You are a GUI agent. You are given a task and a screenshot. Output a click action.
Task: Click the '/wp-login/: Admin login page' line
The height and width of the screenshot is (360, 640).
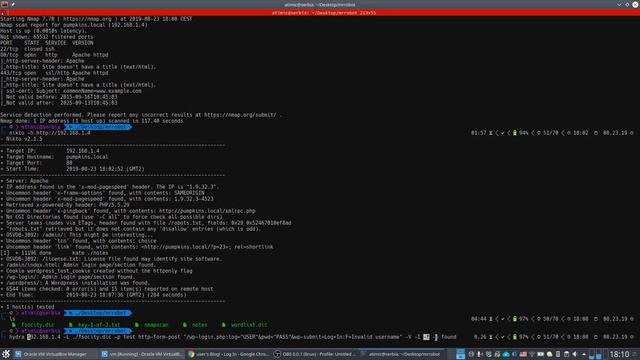point(67,277)
